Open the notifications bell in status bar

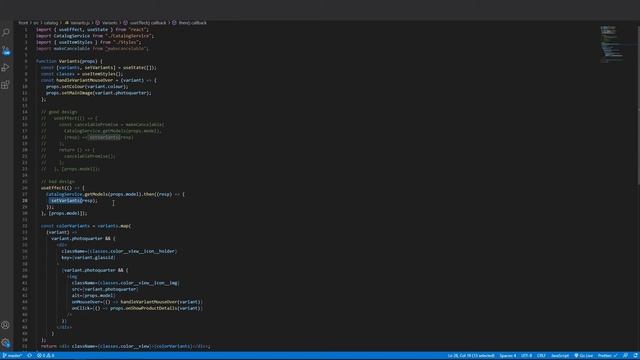coord(636,356)
